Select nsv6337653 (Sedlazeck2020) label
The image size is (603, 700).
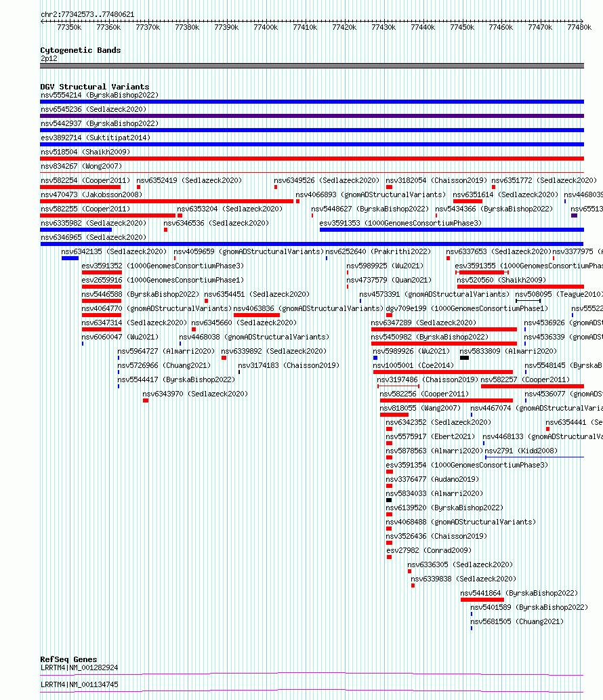[x=499, y=252]
